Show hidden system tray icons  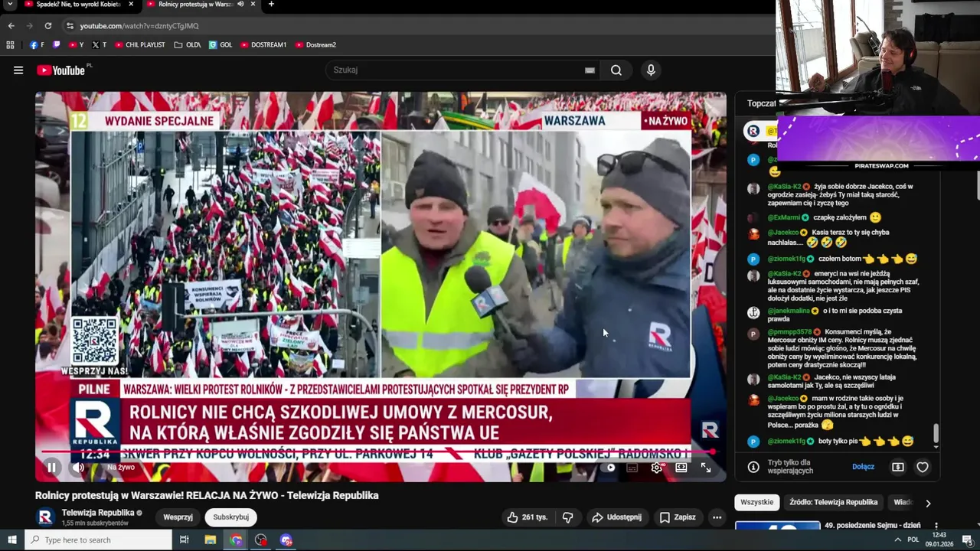pos(897,540)
